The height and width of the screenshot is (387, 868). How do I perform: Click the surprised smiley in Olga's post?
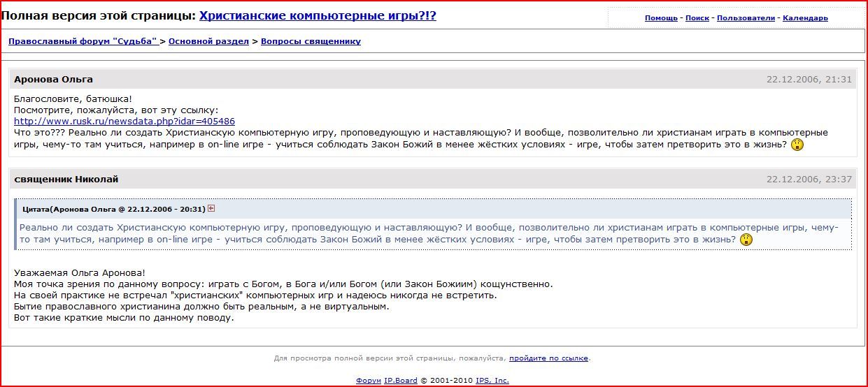pos(797,145)
